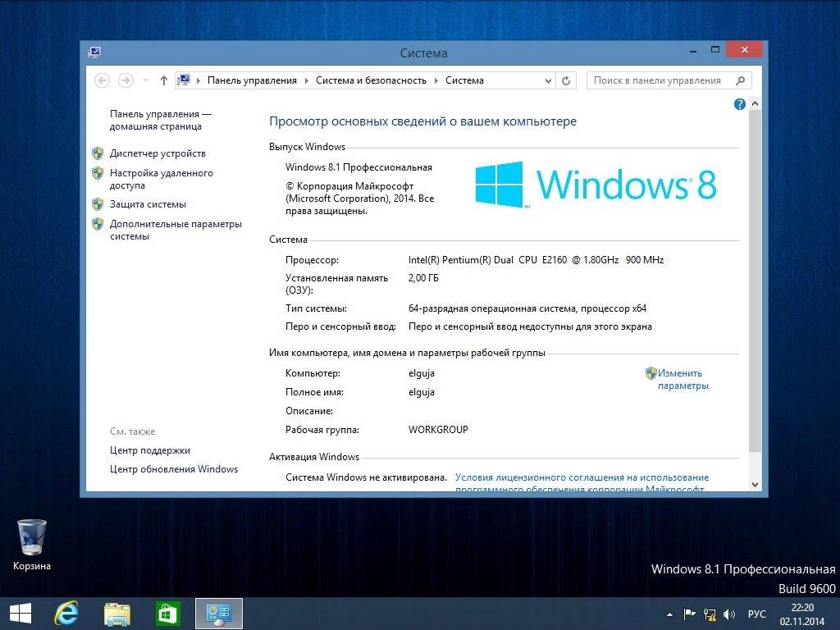
Task: Click 64-разрядная операционная система text
Action: [x=527, y=308]
